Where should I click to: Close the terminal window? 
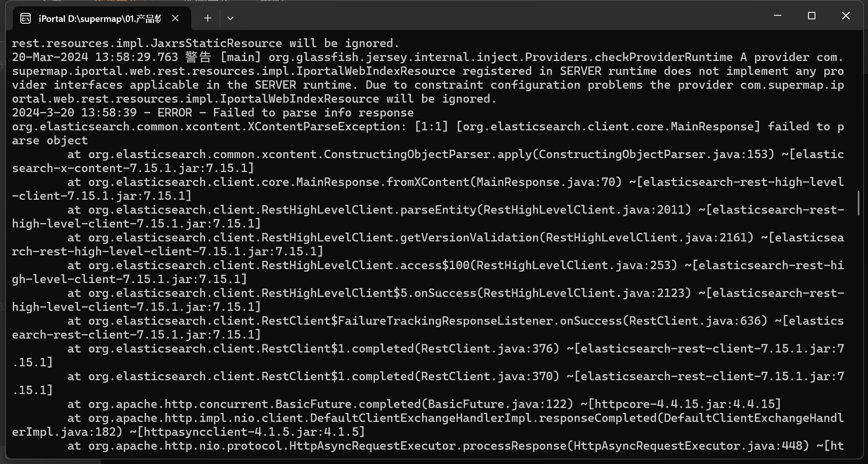click(846, 16)
